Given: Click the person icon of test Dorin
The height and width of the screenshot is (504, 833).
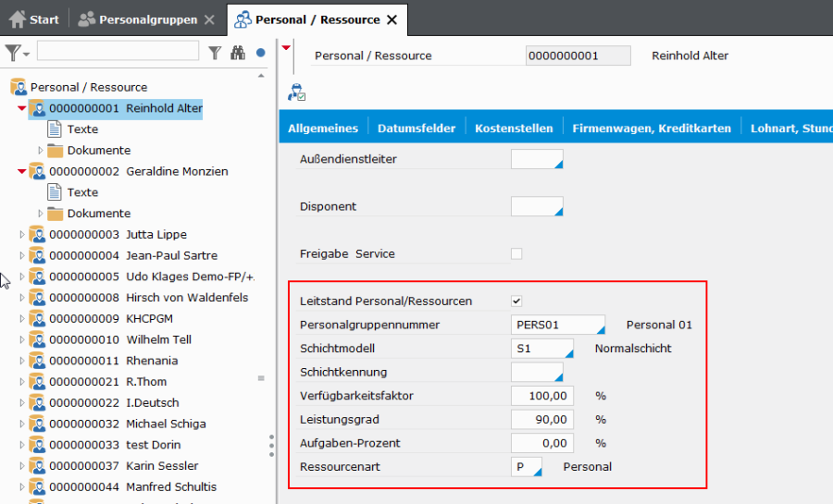Looking at the screenshot, I should pos(37,445).
